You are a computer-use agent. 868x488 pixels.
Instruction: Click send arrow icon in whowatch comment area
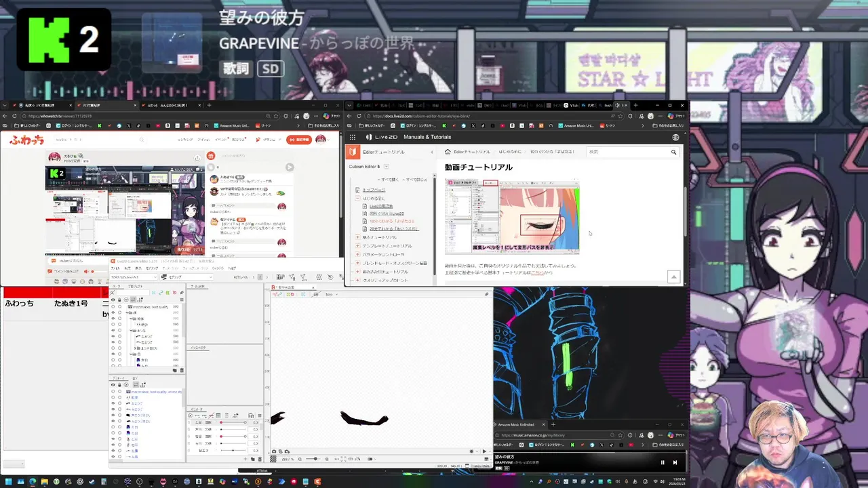[290, 167]
